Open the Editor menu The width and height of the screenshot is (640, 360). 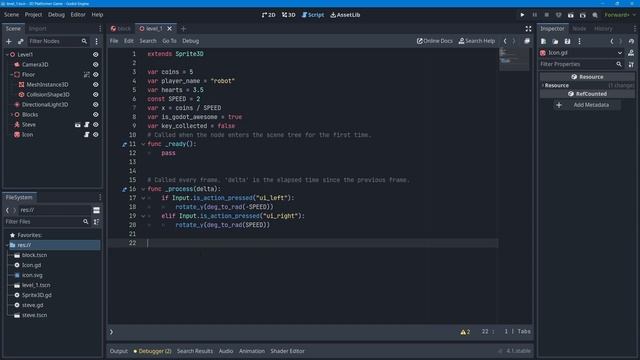(x=78, y=15)
